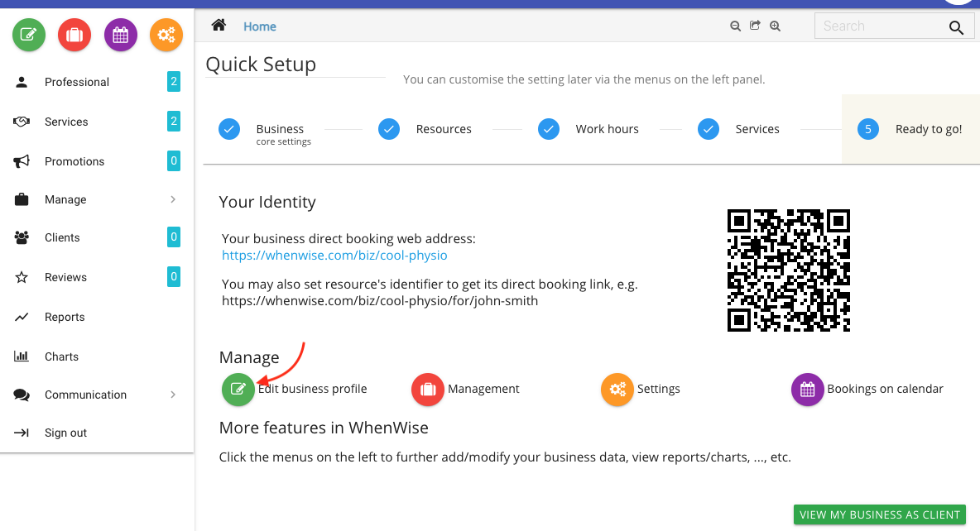Click the Professional person icon
The image size is (980, 531).
22,82
